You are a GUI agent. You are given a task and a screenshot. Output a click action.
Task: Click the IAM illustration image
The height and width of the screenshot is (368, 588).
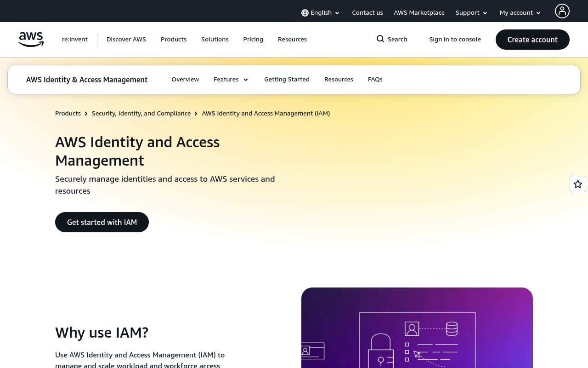(417, 328)
